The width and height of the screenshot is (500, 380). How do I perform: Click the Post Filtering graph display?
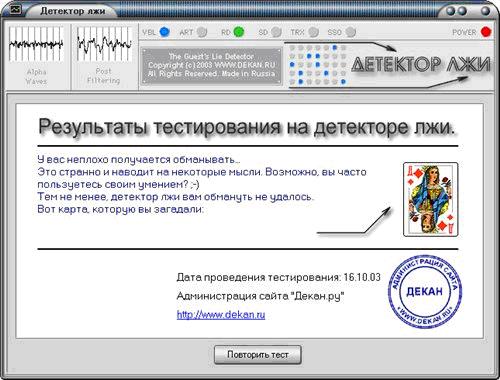click(x=104, y=44)
